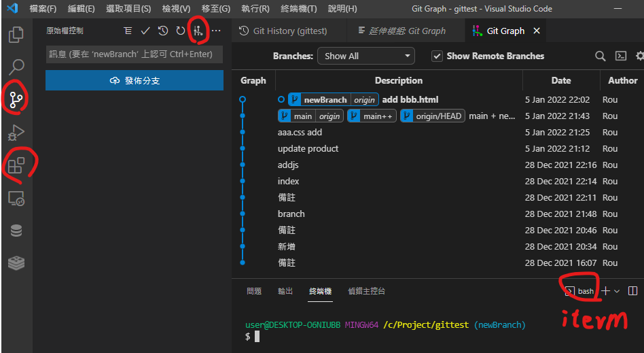The width and height of the screenshot is (644, 353).
Task: Open the Remote Explorer view
Action: pos(16,199)
